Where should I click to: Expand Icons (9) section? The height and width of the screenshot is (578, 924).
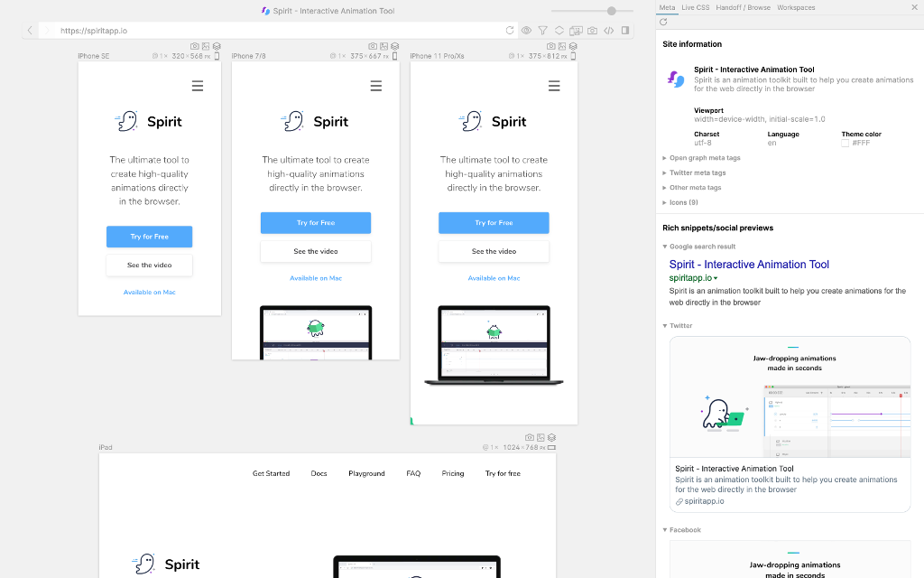[680, 202]
